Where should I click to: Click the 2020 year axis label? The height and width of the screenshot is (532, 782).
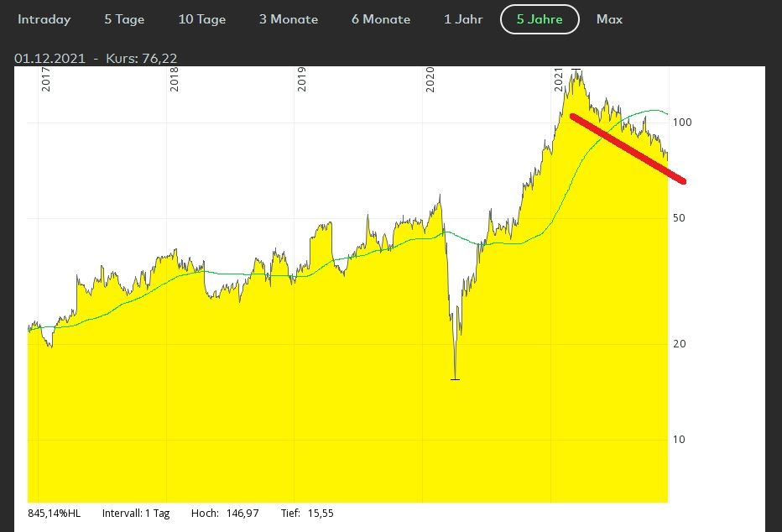pyautogui.click(x=430, y=80)
